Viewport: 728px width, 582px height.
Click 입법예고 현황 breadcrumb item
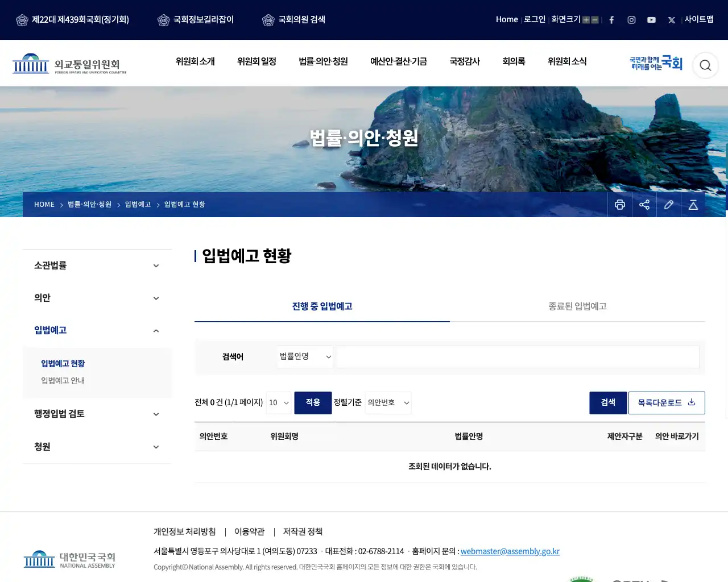tap(185, 205)
